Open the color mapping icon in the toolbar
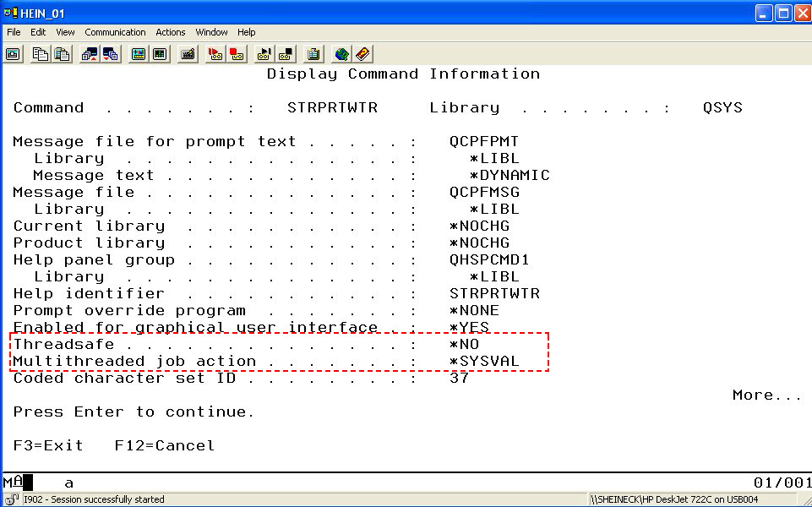The height and width of the screenshot is (507, 812). (159, 54)
